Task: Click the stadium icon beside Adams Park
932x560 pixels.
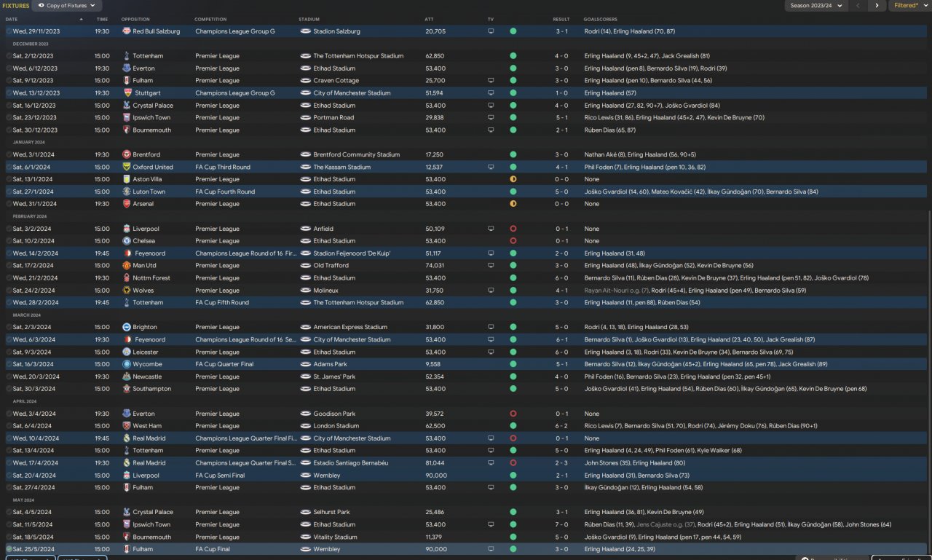Action: 306,364
